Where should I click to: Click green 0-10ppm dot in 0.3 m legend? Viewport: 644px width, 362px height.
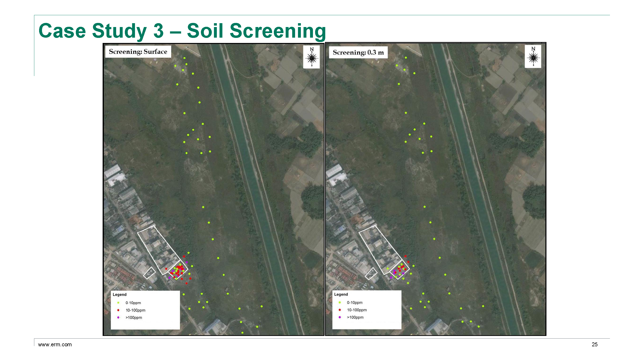[x=340, y=303]
